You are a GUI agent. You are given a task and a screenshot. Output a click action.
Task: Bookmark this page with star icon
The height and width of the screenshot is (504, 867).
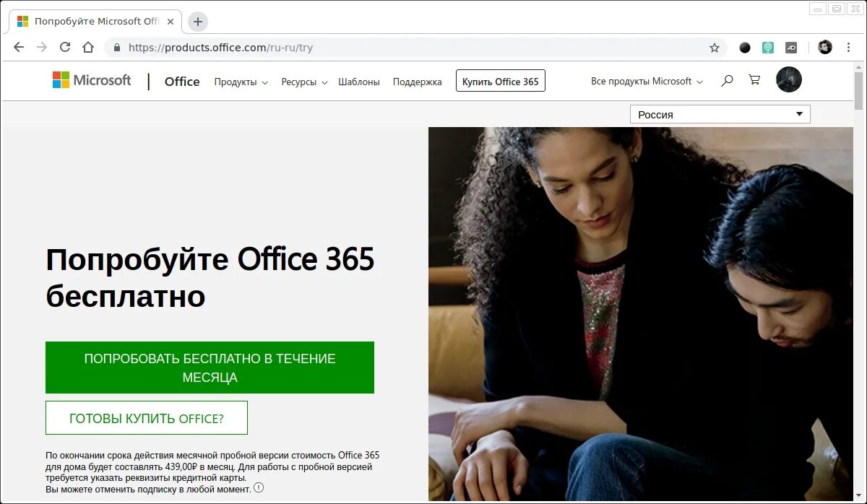click(715, 48)
